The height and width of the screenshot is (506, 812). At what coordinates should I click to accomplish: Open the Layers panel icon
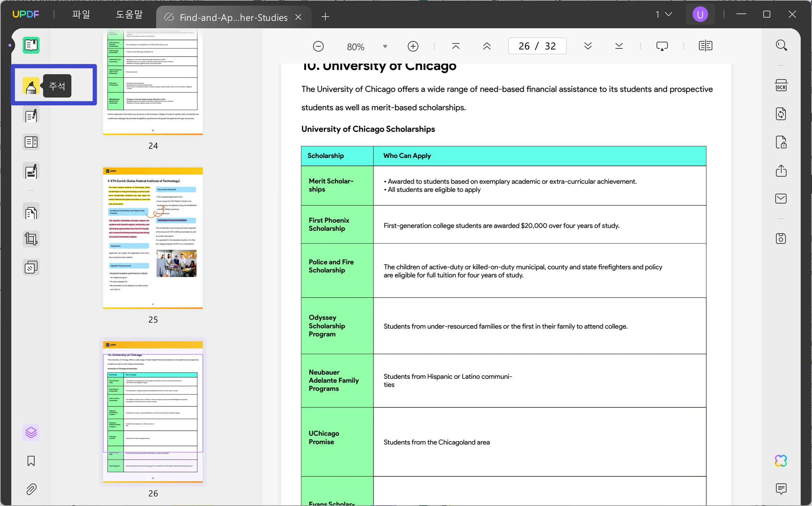[31, 432]
